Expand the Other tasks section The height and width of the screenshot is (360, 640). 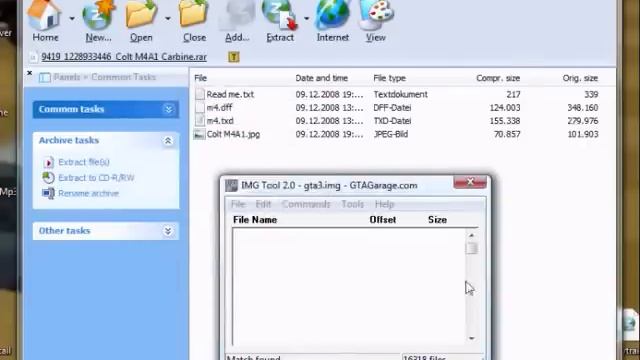168,231
